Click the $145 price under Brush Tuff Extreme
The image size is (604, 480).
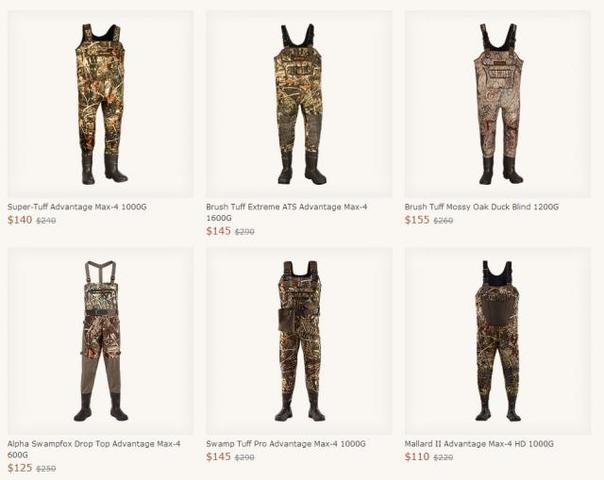[x=218, y=231]
